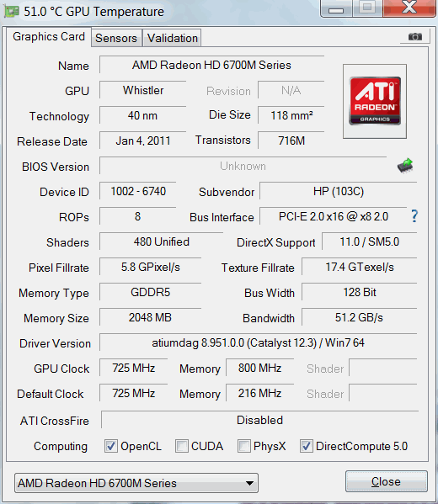Switch to the Sensors tab
This screenshot has width=438, height=504.
pyautogui.click(x=116, y=38)
